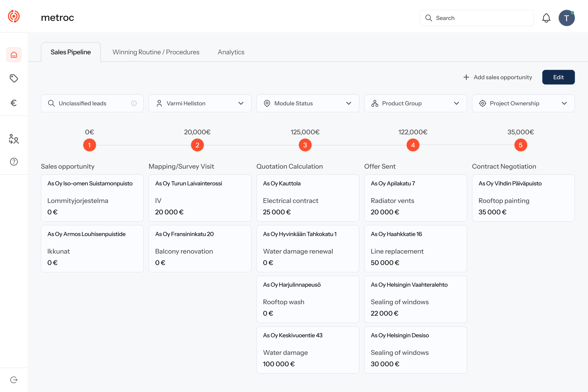Click the info icon beside Unclassified leads

tap(134, 103)
